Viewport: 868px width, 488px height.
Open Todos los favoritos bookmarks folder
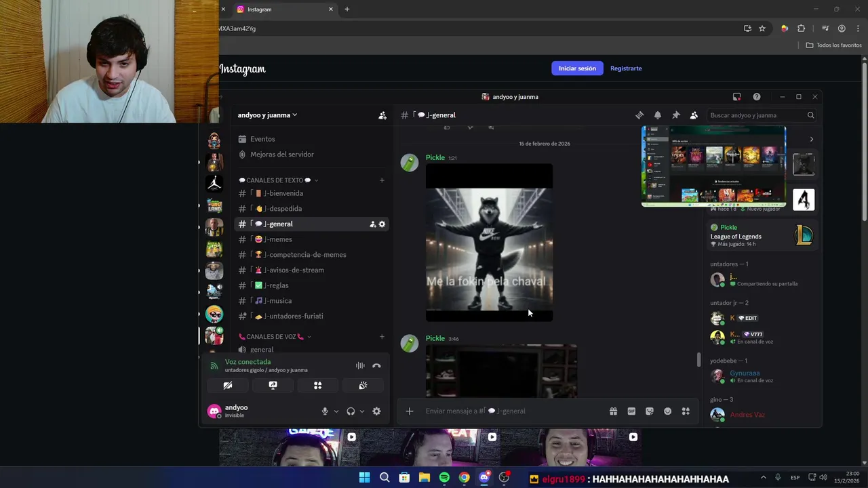click(x=833, y=45)
